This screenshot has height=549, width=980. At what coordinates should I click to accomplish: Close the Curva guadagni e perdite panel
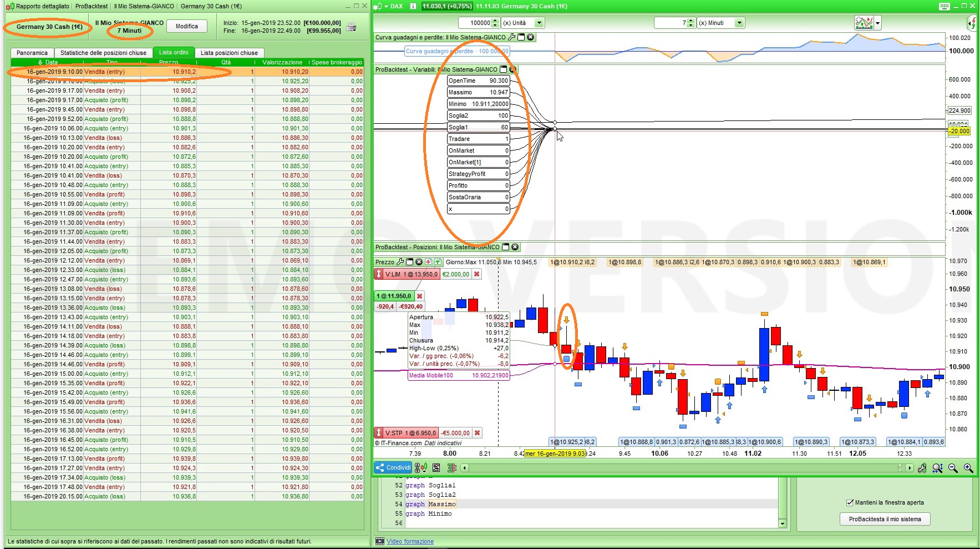tap(531, 37)
